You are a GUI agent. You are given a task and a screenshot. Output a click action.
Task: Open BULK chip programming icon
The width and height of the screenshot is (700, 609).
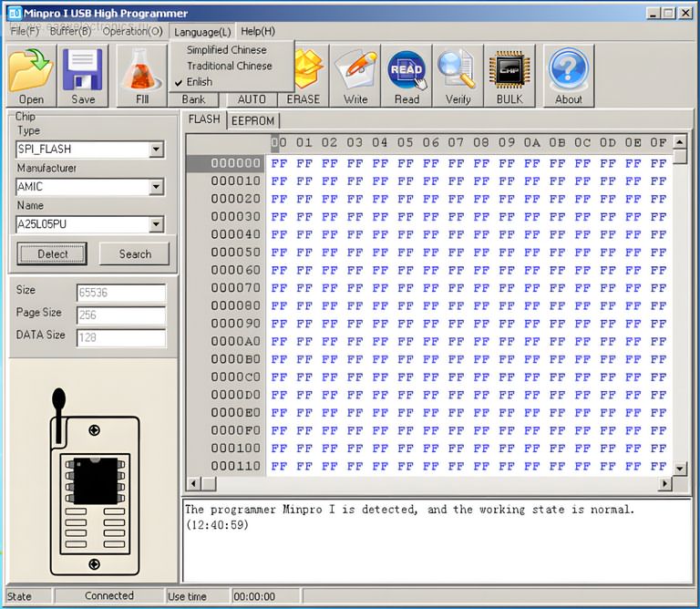click(510, 76)
